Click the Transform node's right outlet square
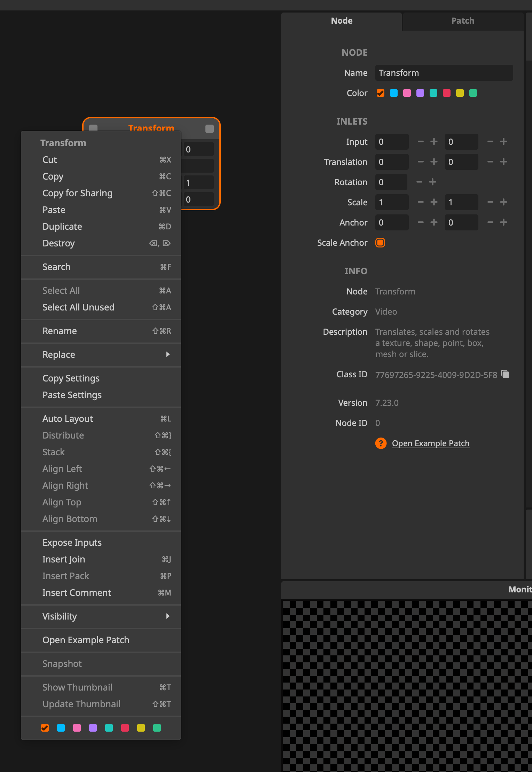 [210, 129]
